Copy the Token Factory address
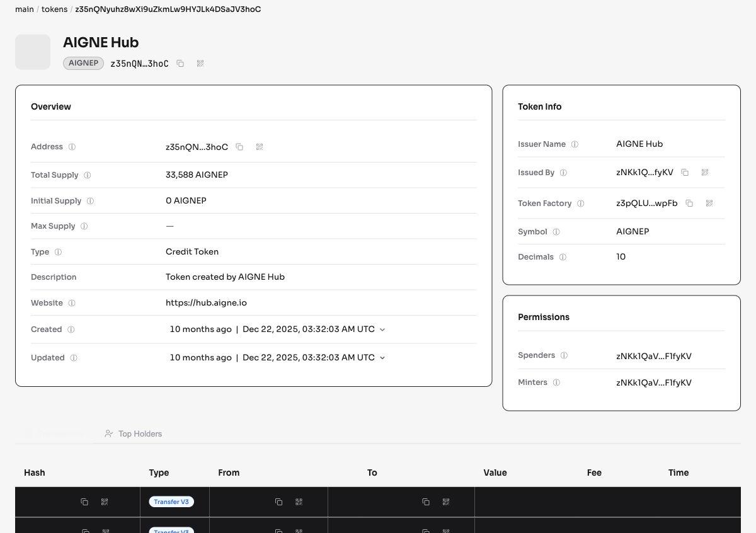Viewport: 756px width, 533px height. [x=689, y=203]
